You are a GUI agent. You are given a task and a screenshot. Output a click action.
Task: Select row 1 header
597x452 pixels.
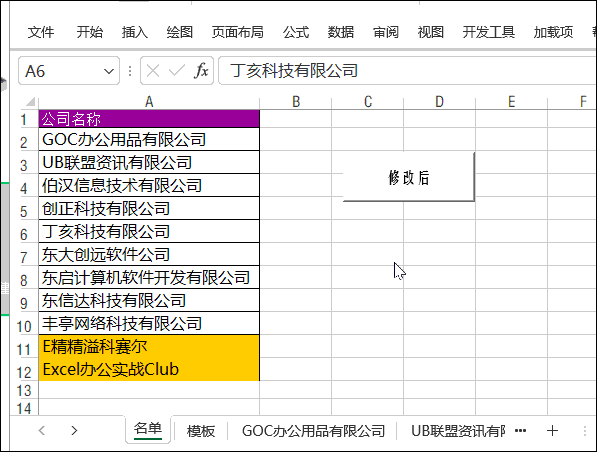pos(24,120)
